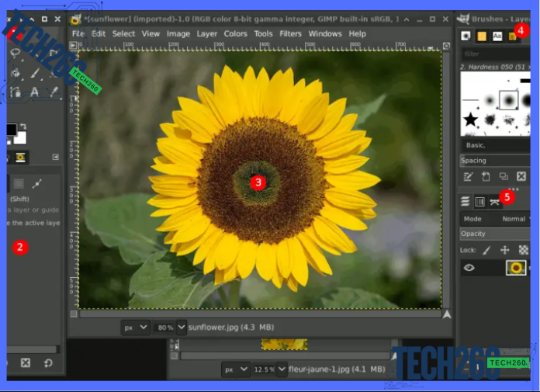Toggle quick mask button at canvas bottom-left

pos(74,314)
